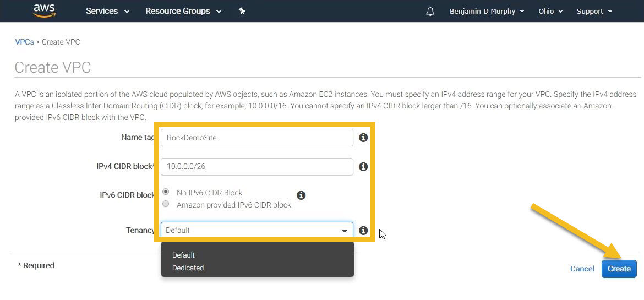Collapse the Tenancy dropdown box
The width and height of the screenshot is (644, 300).
(x=256, y=230)
